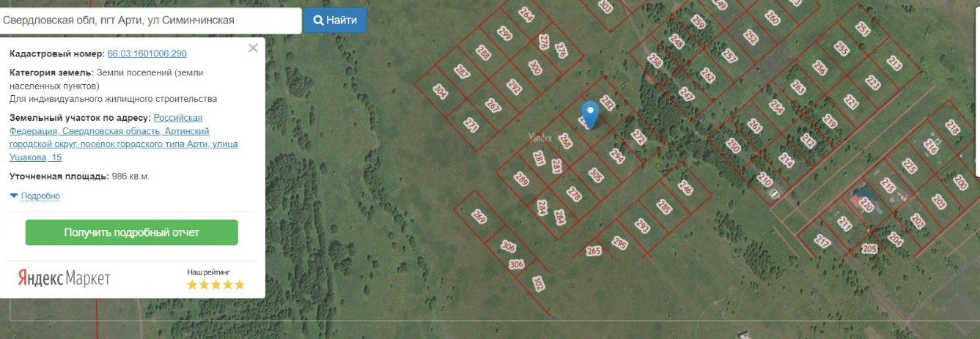Screen dimensions: 980x339
Task: Select parcel labeled 302 on map
Action: pos(539,283)
